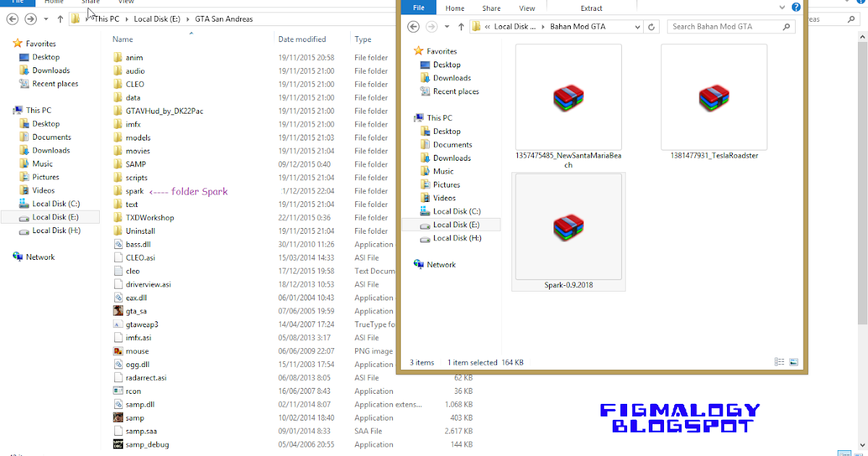This screenshot has height=456, width=868.
Task: Switch to large icons view in Bahan Mod GTA window
Action: [793, 362]
